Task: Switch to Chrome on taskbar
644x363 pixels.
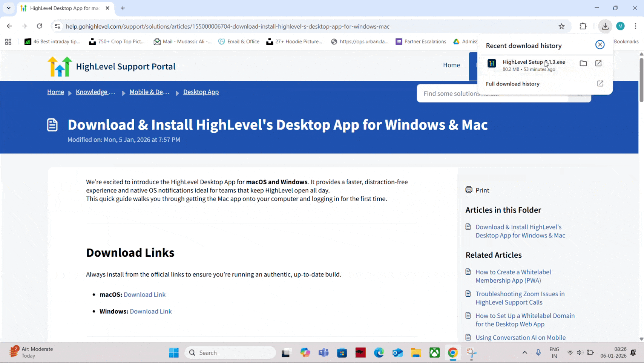Action: click(x=453, y=353)
